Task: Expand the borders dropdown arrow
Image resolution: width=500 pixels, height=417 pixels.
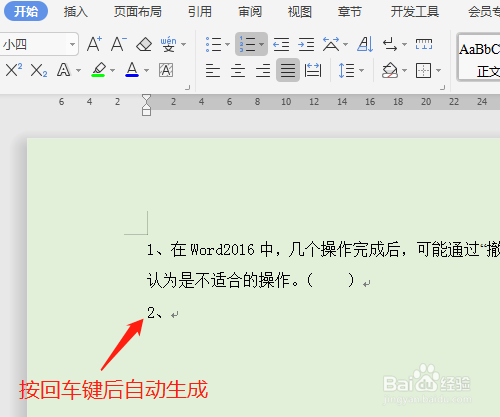Action: 438,70
